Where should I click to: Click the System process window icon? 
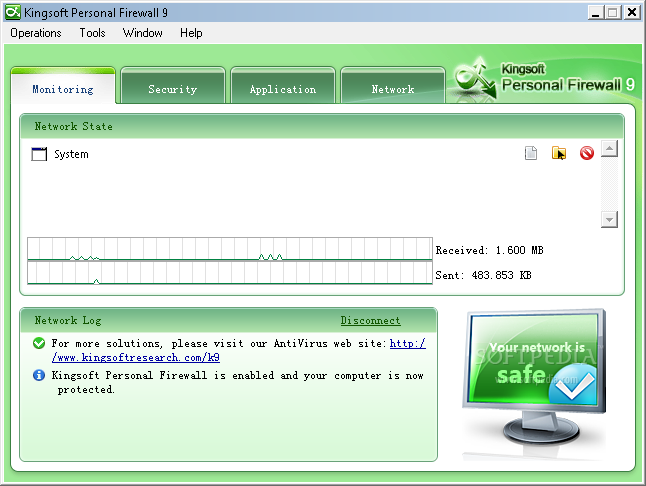[x=39, y=154]
